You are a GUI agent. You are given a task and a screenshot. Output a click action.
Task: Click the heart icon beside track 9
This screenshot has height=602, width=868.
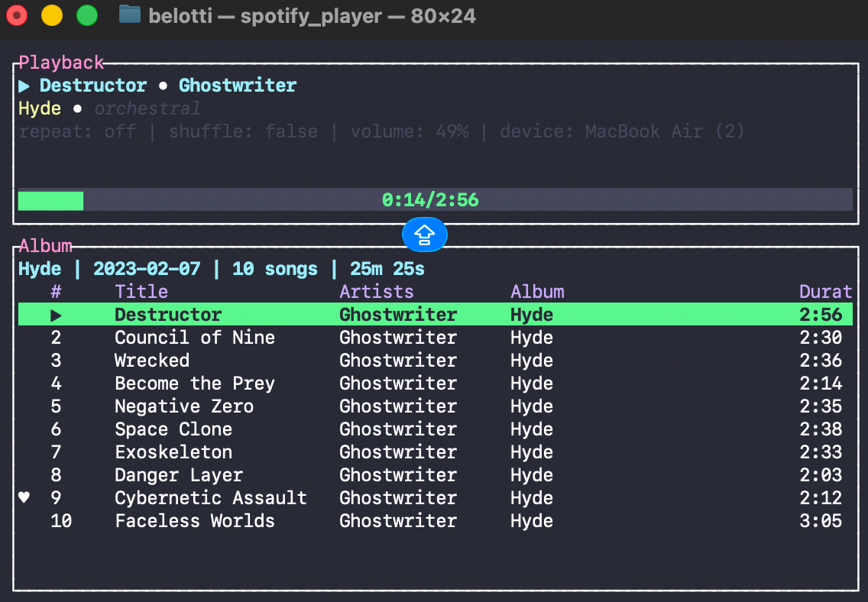[x=24, y=497]
